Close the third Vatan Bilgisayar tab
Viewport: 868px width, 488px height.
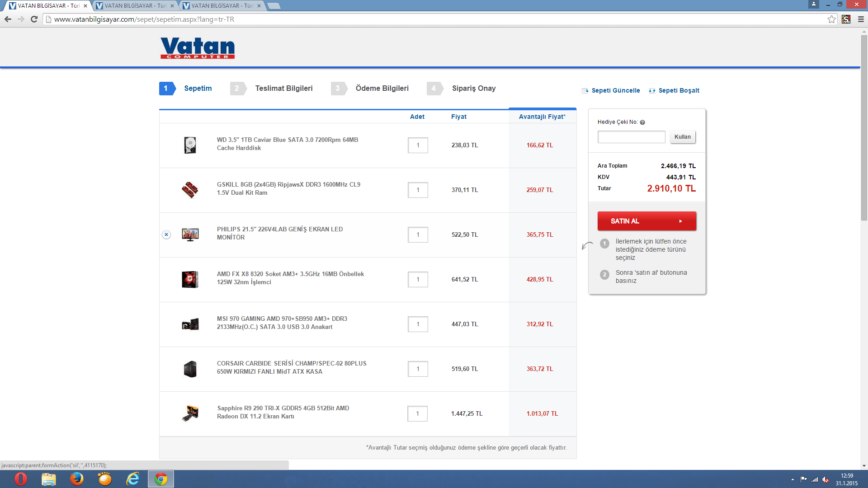(259, 6)
